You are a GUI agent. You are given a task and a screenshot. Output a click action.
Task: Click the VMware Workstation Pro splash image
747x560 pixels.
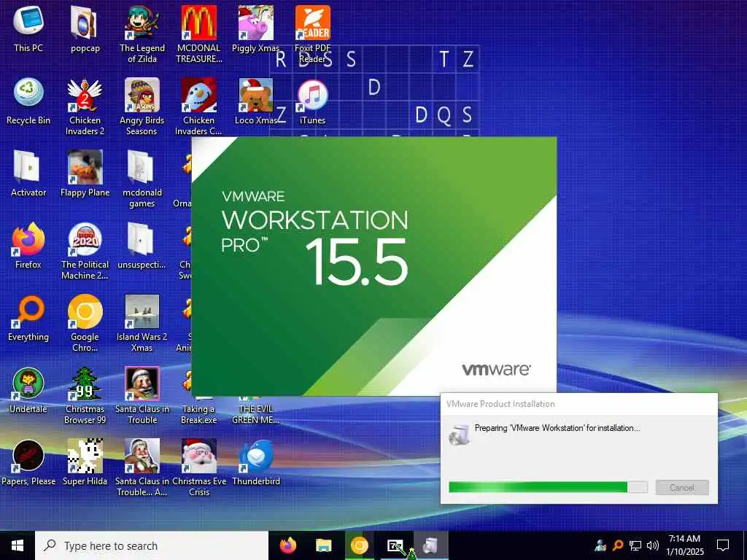(373, 266)
